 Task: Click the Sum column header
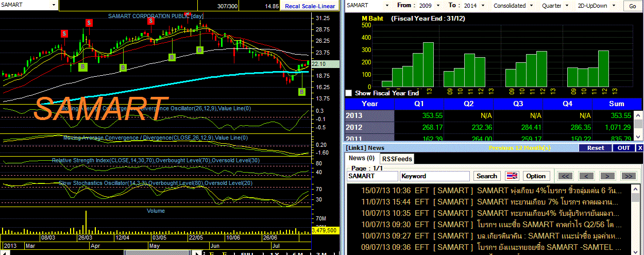point(616,103)
